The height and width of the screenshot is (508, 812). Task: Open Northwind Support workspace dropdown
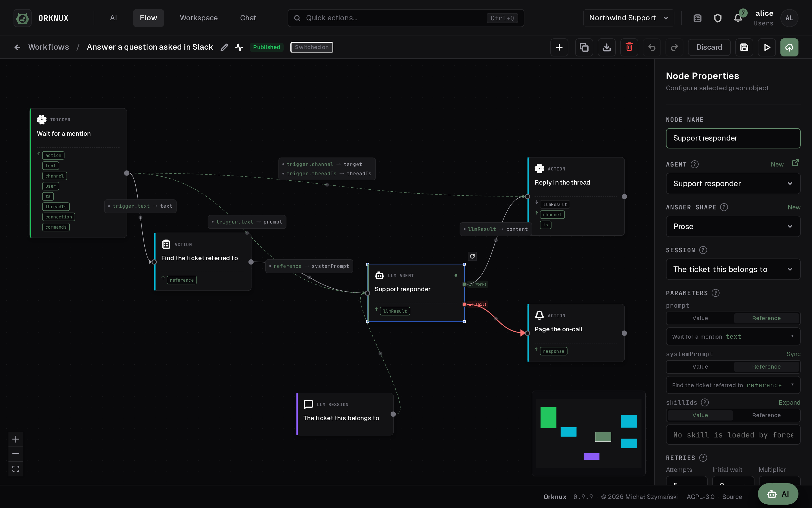pos(629,18)
